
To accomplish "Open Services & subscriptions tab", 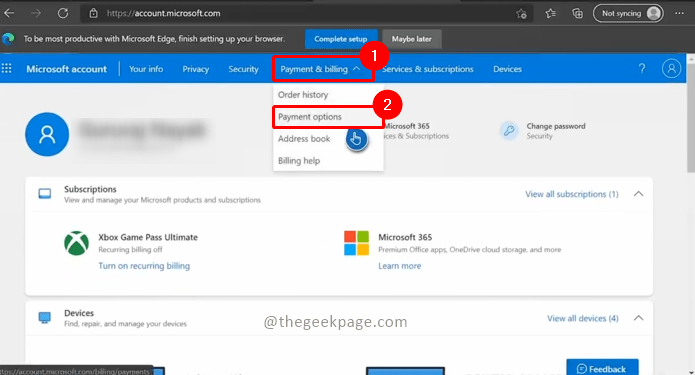I will pos(428,69).
